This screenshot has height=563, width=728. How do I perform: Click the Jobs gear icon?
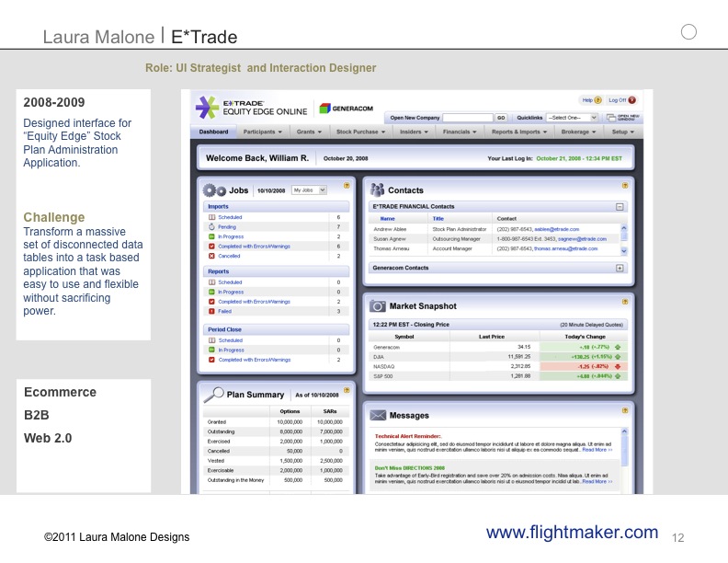213,190
